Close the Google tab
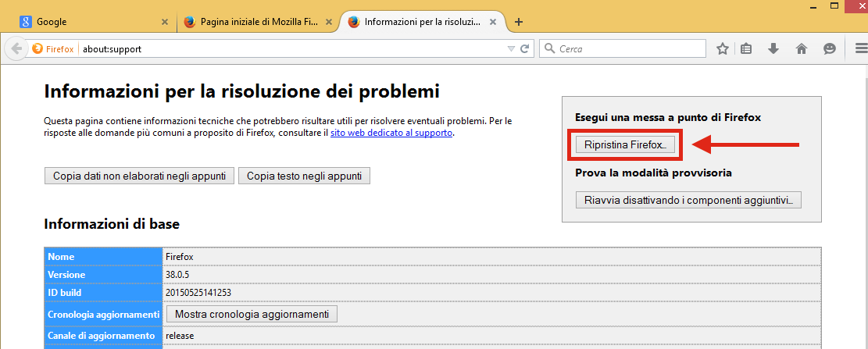 (164, 22)
